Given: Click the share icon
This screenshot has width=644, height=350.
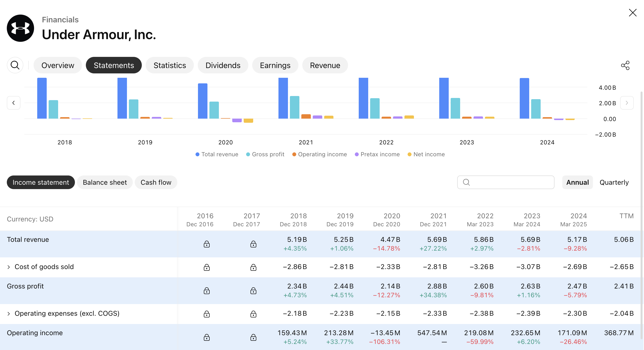Looking at the screenshot, I should 625,65.
